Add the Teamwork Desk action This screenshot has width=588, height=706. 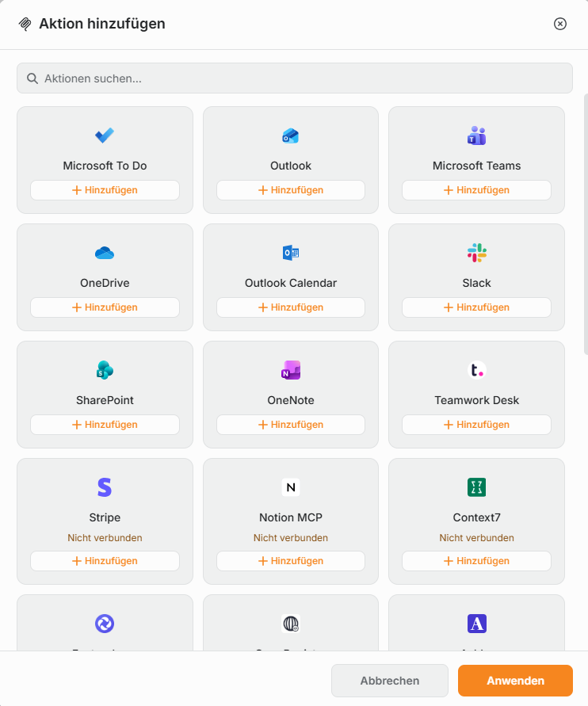point(476,425)
